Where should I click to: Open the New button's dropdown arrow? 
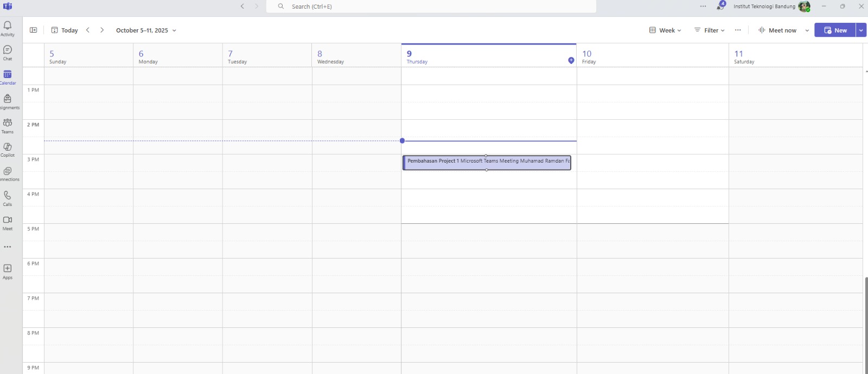861,30
